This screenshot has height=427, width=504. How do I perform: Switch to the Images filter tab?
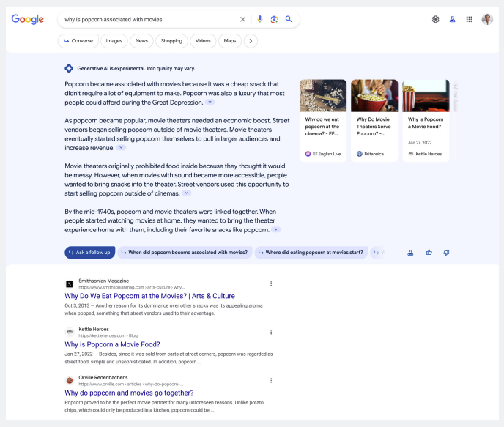coord(114,41)
